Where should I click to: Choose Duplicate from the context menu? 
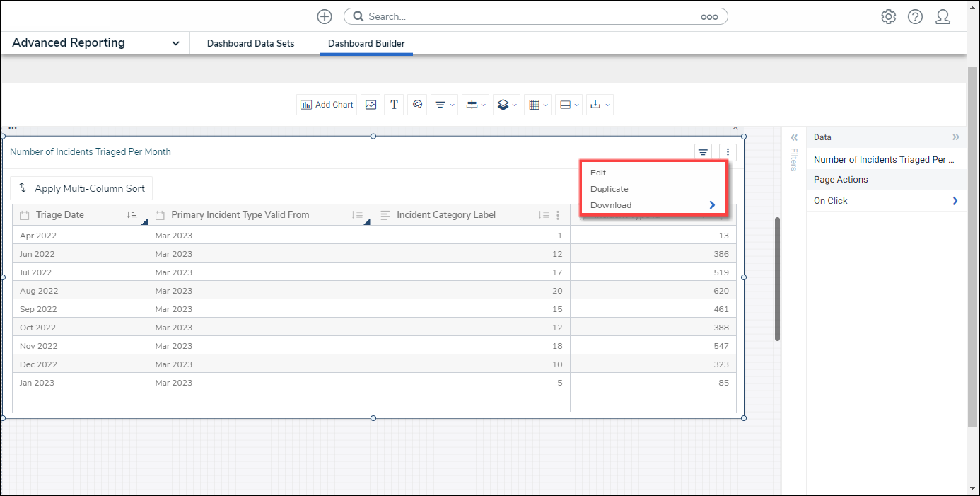tap(609, 189)
